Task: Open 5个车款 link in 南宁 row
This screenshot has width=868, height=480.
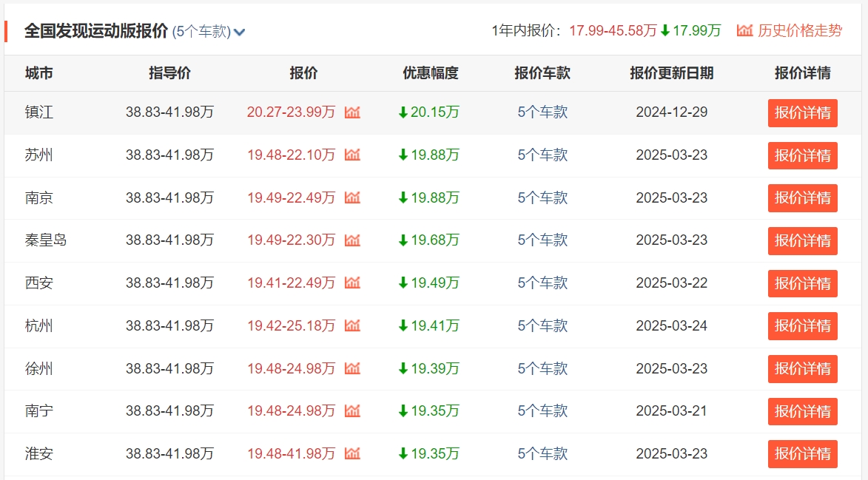Action: 542,411
